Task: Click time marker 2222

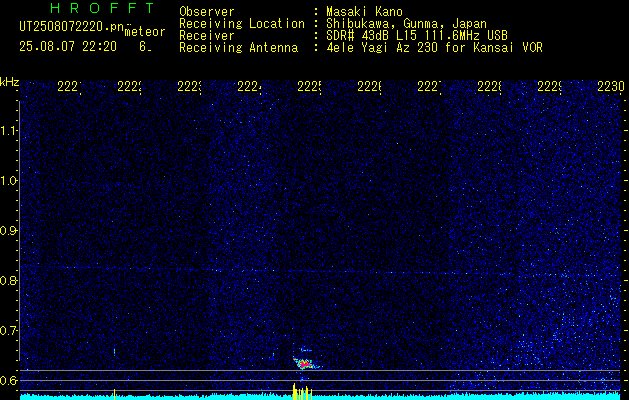Action: click(129, 86)
